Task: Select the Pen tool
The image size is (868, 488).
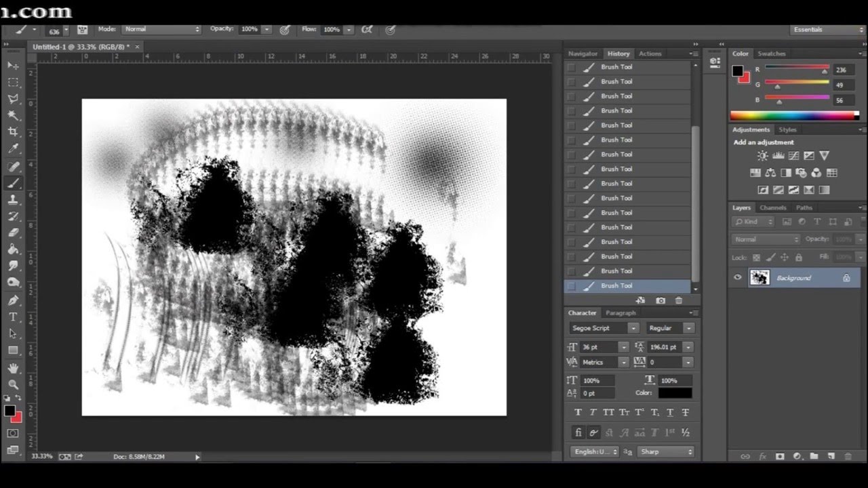Action: pyautogui.click(x=13, y=300)
